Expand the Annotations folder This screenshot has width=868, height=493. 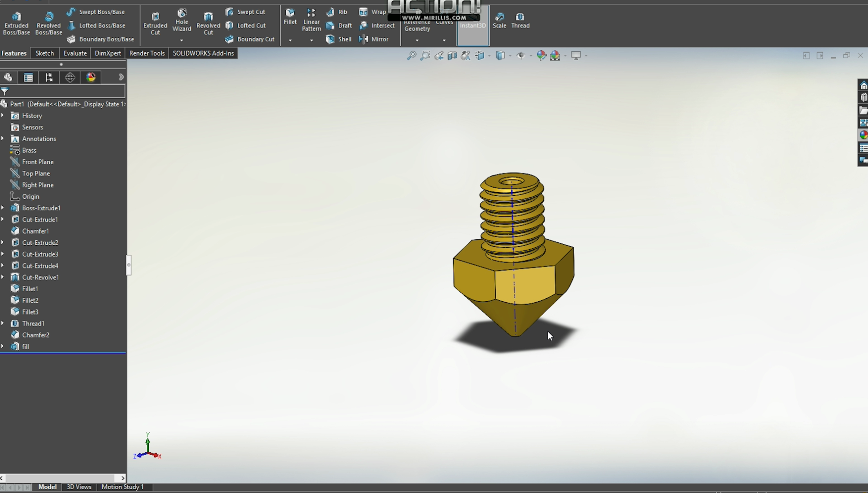point(3,138)
